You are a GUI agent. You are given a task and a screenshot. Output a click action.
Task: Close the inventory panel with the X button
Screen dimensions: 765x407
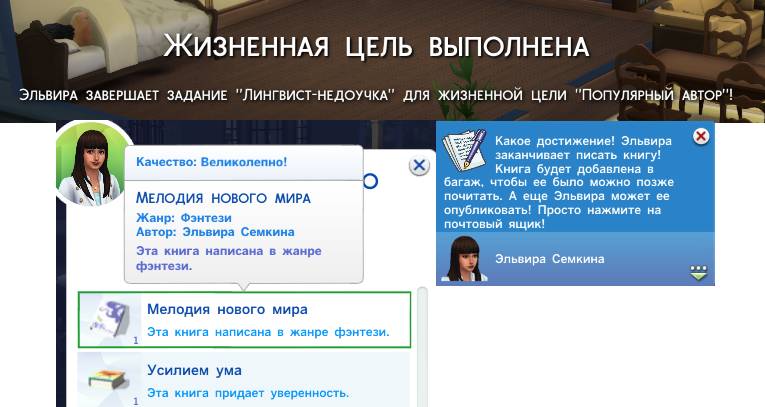(x=419, y=165)
